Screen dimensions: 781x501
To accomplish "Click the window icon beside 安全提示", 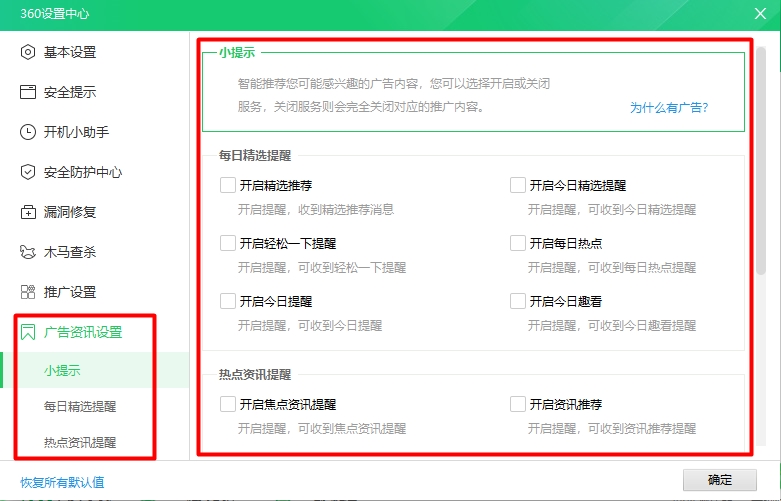I will click(x=28, y=92).
